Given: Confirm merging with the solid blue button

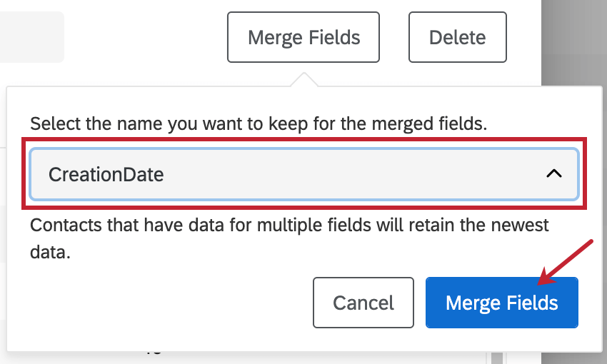Looking at the screenshot, I should pos(502,303).
